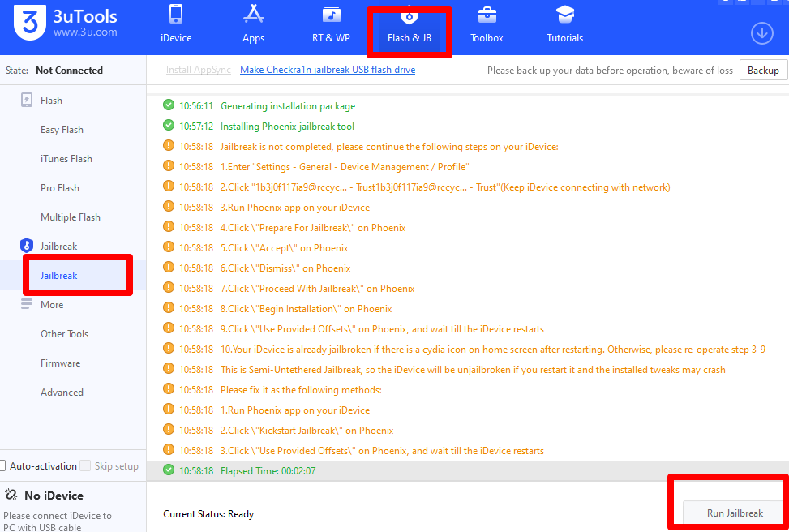
Task: Click the Flash section lightning icon
Action: click(27, 100)
